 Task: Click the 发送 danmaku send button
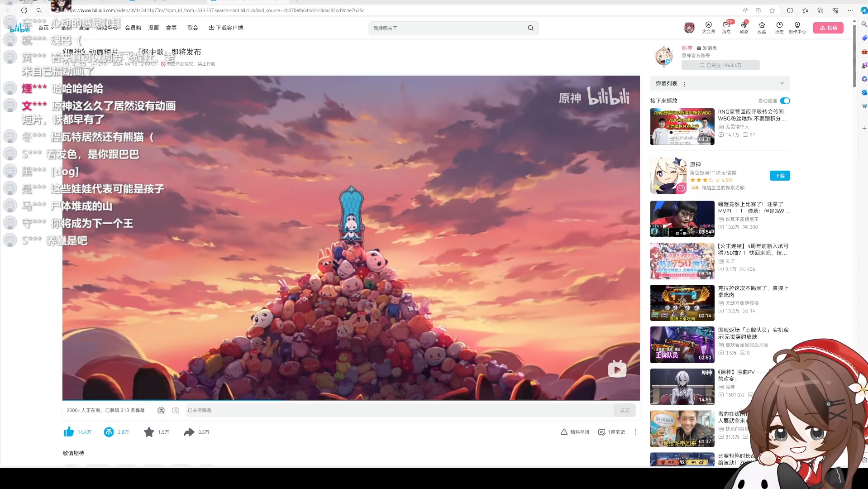[x=625, y=410]
